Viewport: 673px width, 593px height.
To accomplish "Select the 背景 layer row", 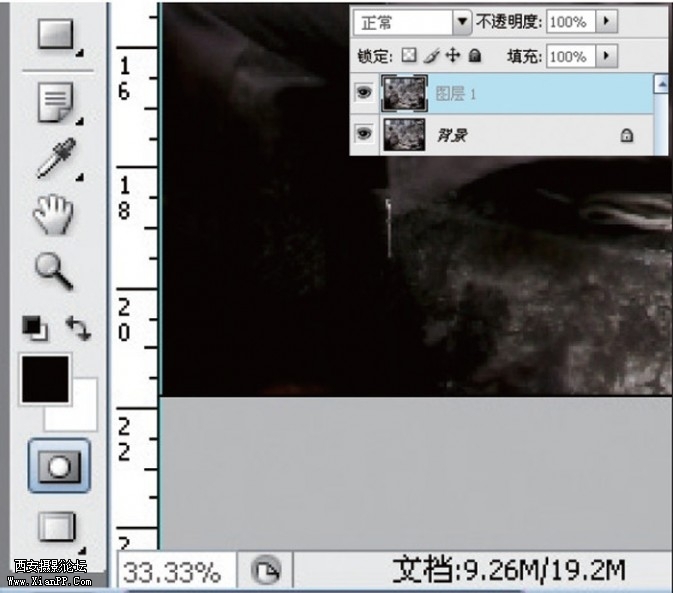I will 520,134.
